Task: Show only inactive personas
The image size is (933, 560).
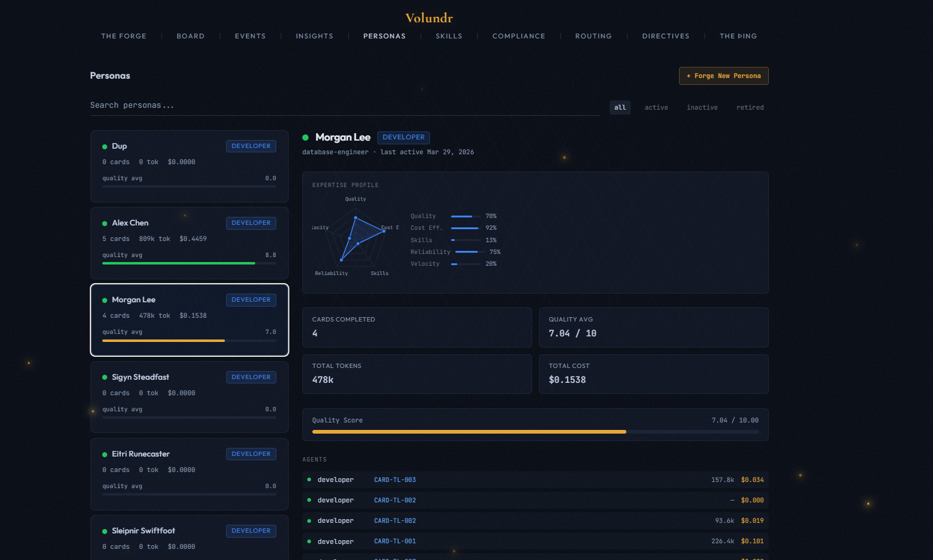Action: (702, 108)
